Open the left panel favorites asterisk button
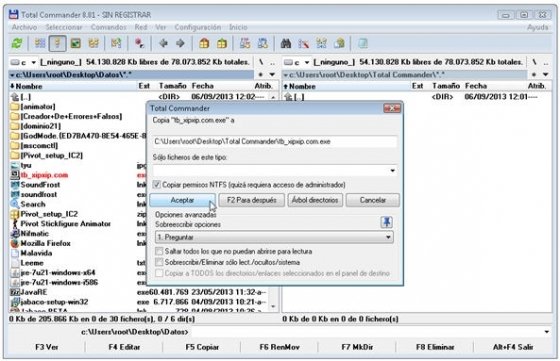Viewport: 560px width, 361px height. (261, 75)
